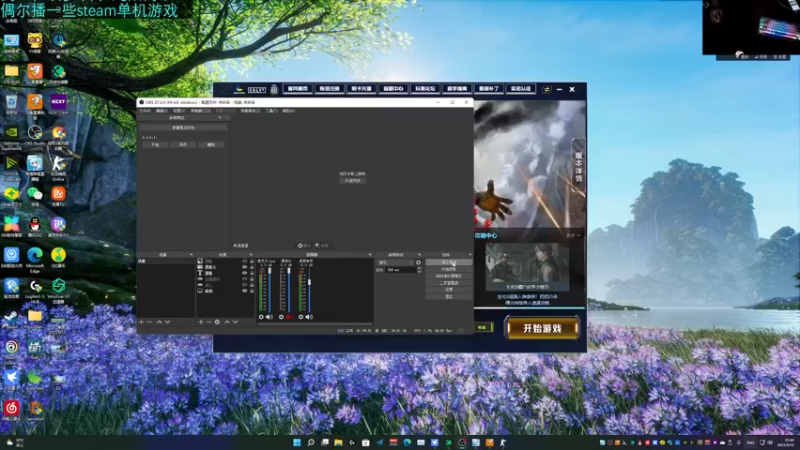Viewport: 800px width, 450px height.
Task: Click 开始录制 in OBS Controls
Action: tap(449, 269)
